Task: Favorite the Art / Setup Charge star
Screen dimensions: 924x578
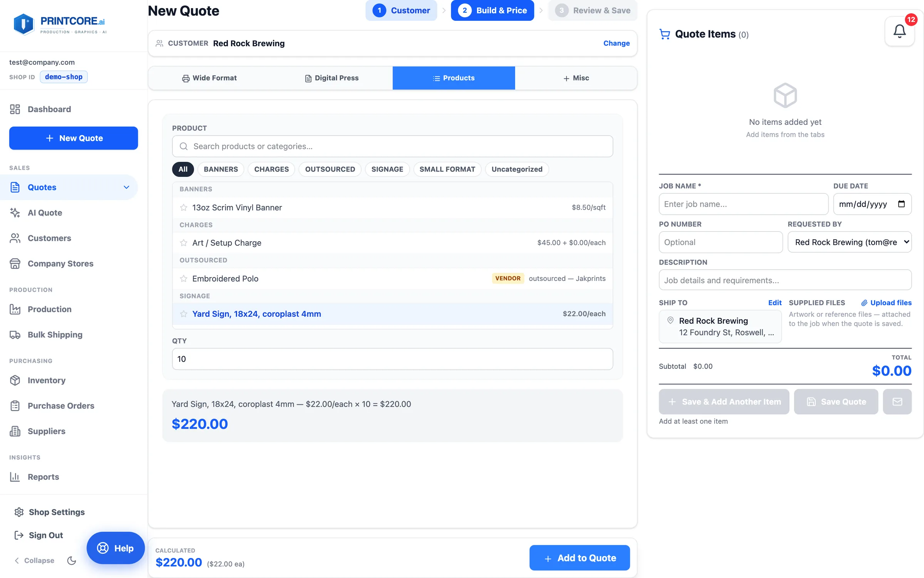Action: click(x=184, y=243)
